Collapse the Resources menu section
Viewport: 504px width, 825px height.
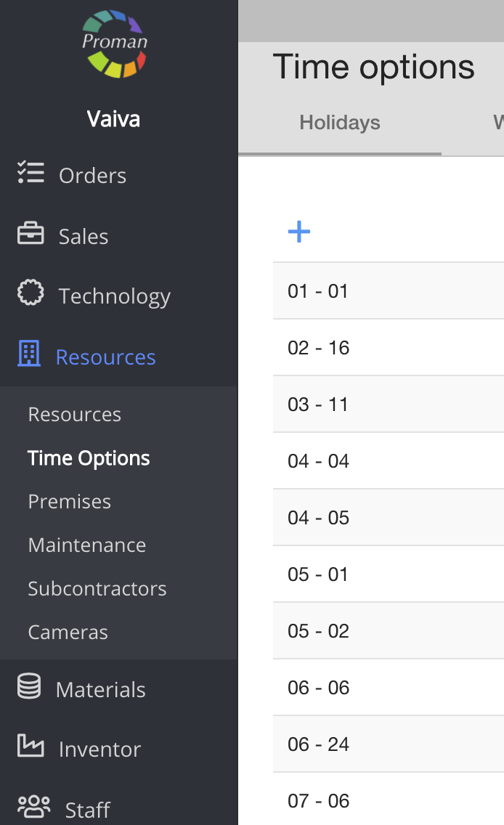click(106, 357)
